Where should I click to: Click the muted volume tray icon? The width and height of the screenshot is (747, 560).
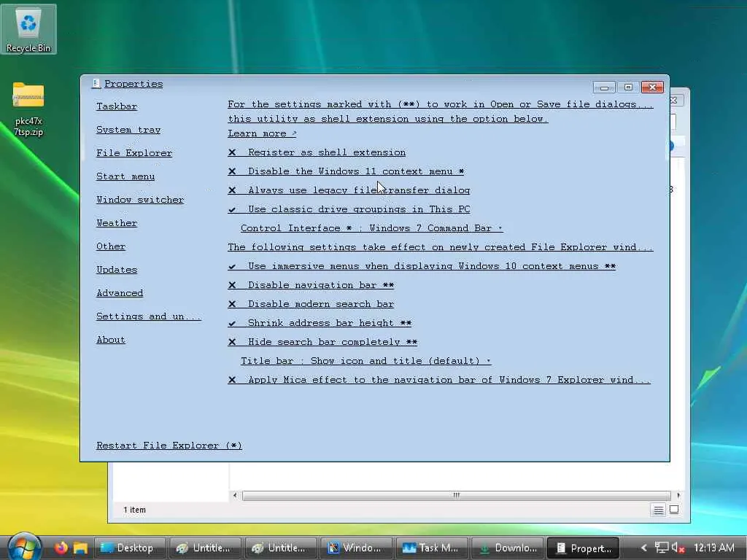pos(678,548)
